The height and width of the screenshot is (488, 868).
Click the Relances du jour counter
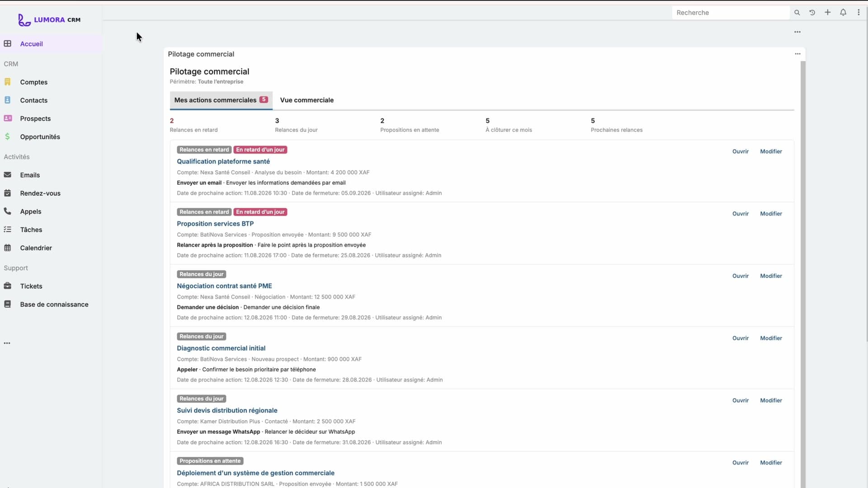coord(296,125)
